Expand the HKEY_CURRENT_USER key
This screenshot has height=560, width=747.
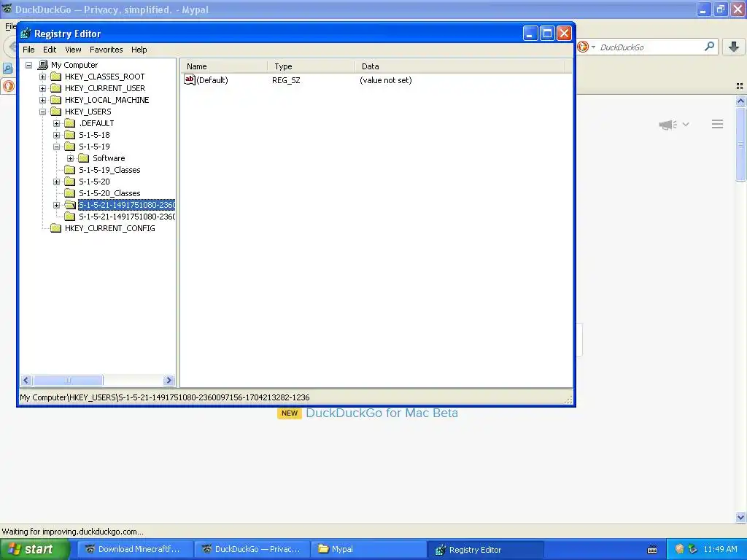point(42,88)
